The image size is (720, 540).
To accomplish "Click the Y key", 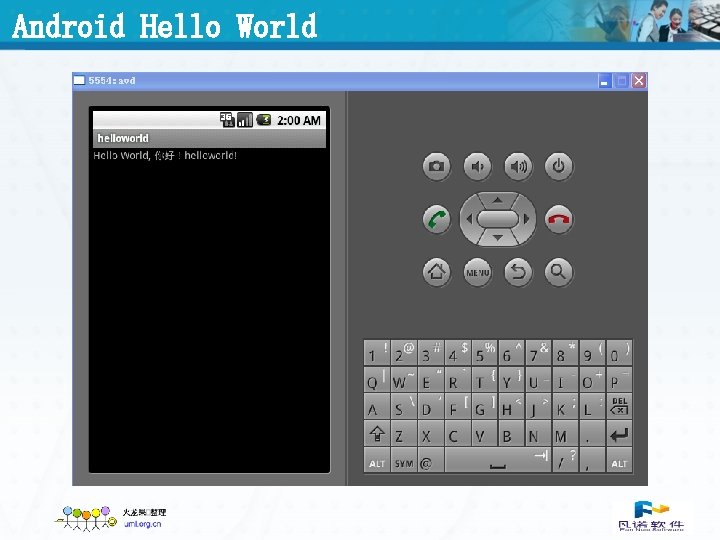I will (512, 379).
